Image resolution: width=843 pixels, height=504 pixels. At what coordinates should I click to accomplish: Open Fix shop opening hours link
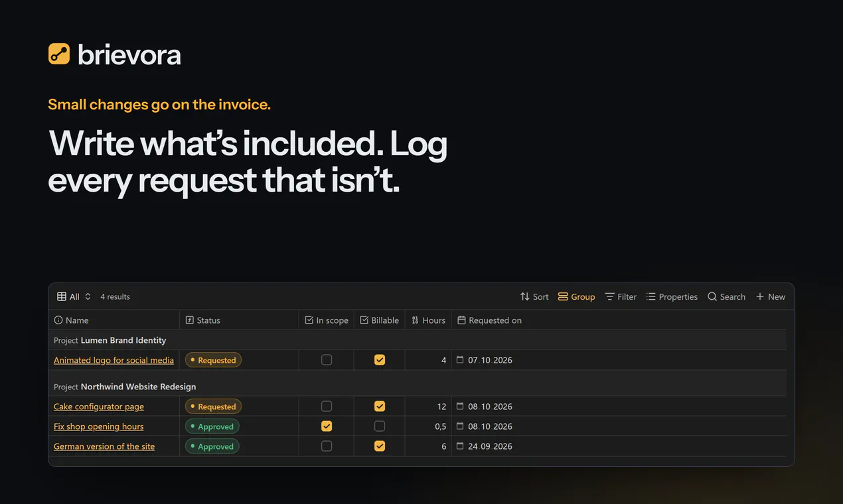point(99,426)
